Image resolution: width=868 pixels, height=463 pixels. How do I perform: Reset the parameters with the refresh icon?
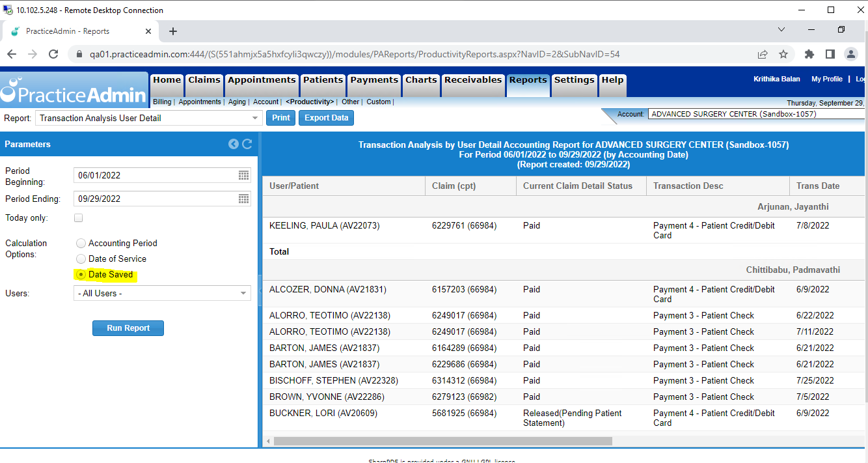coord(247,144)
